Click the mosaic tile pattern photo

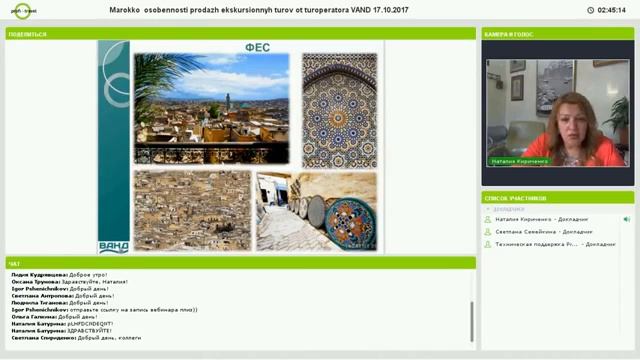[340, 111]
